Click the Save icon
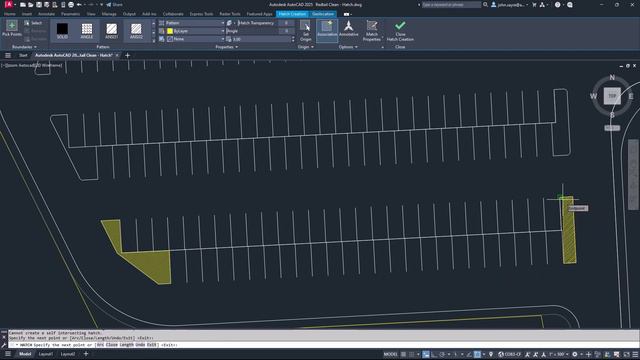The height and width of the screenshot is (360, 640). [x=39, y=5]
